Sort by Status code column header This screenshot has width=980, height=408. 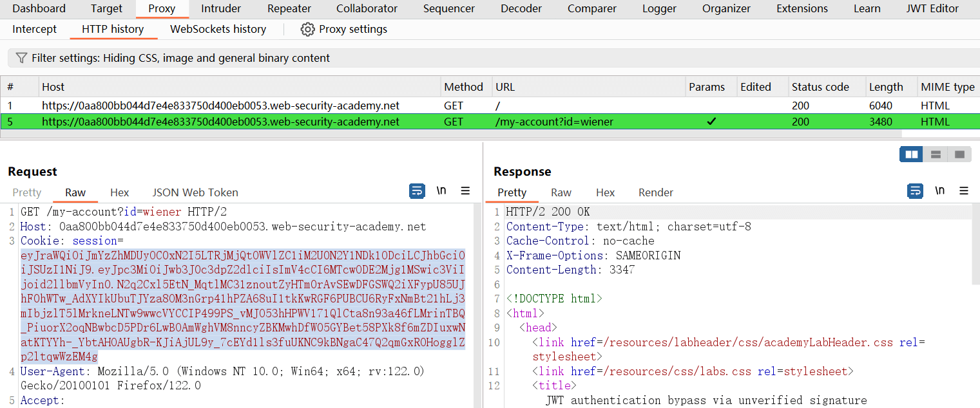coord(820,87)
